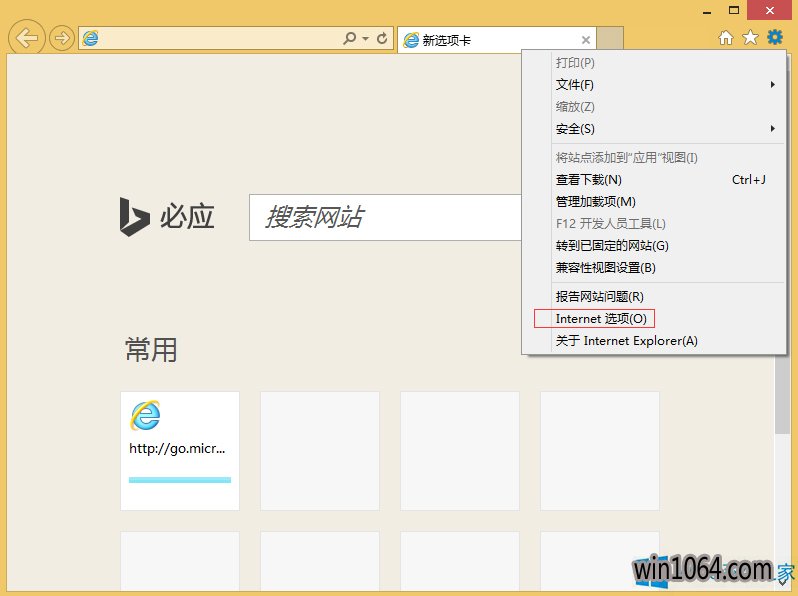Click the Back navigation arrow button
This screenshot has width=798, height=596.
27,37
